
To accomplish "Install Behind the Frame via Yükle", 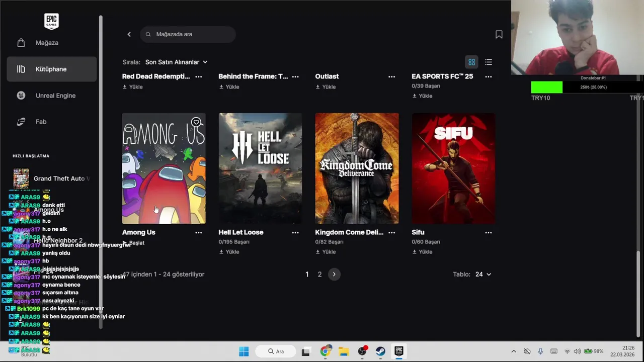I will pos(229,87).
